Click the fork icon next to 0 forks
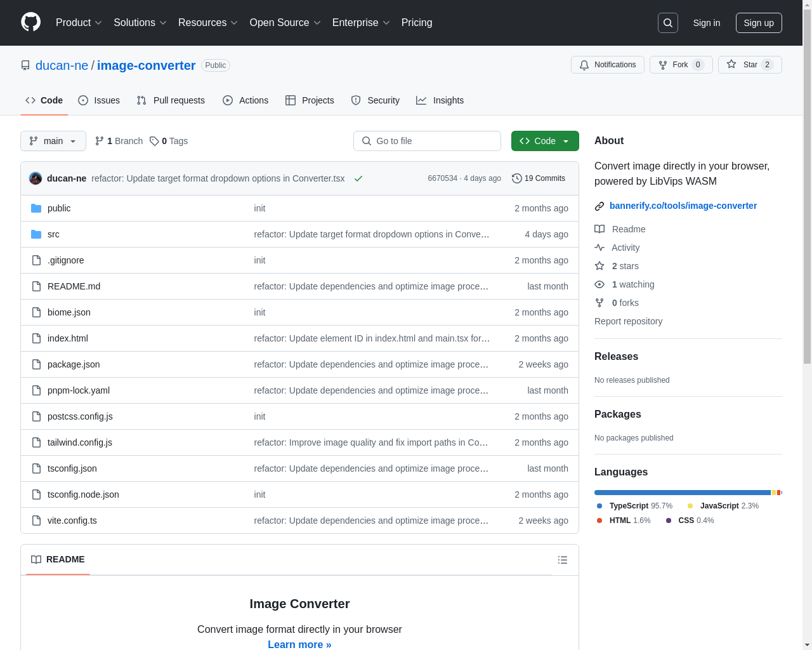 pyautogui.click(x=599, y=303)
